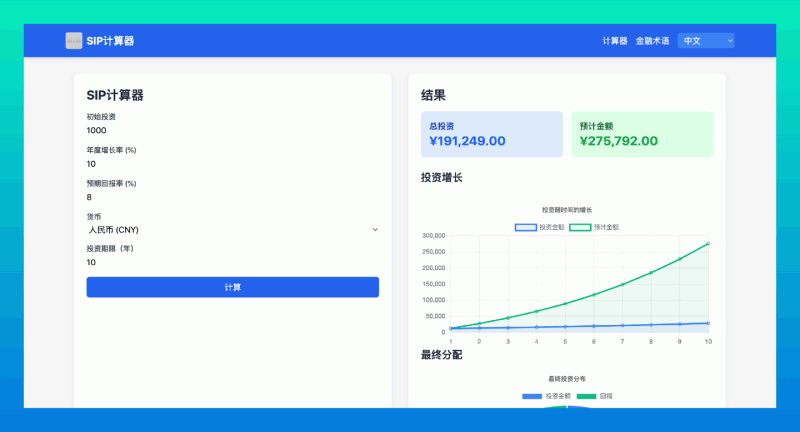Toggle the 投资金额 legend in the 最终投资分布 chart

tap(546, 396)
